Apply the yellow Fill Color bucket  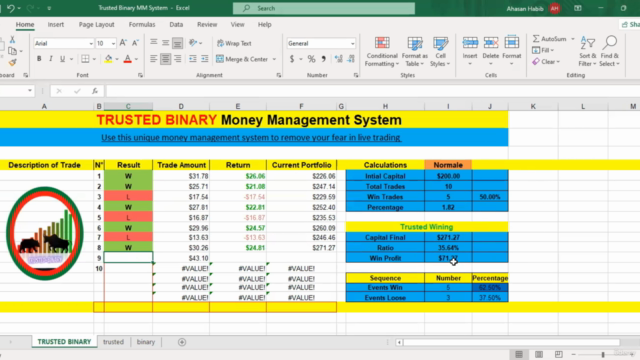(108, 59)
